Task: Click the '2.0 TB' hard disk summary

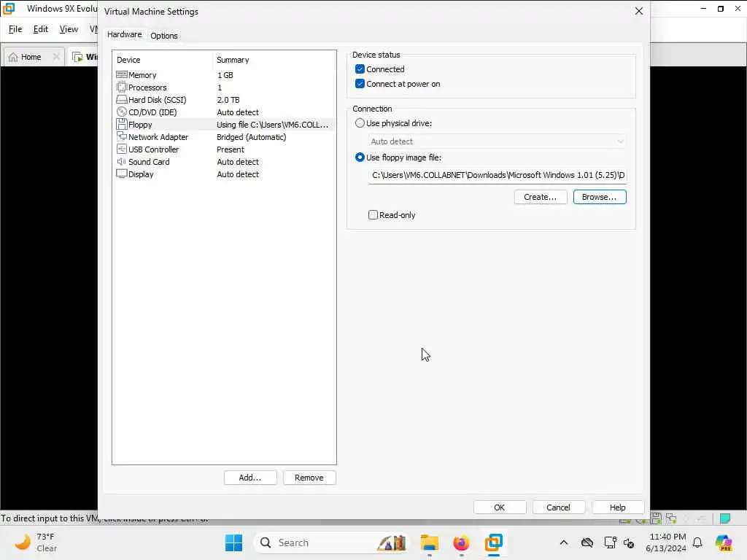Action: [x=228, y=100]
